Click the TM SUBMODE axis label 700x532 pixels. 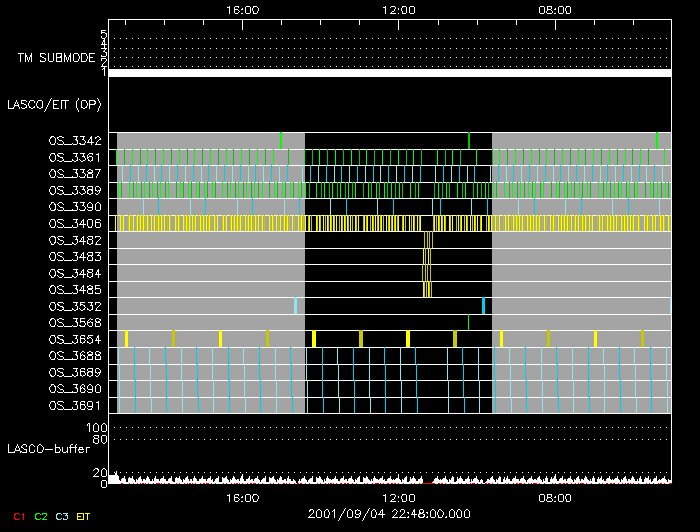pos(55,58)
